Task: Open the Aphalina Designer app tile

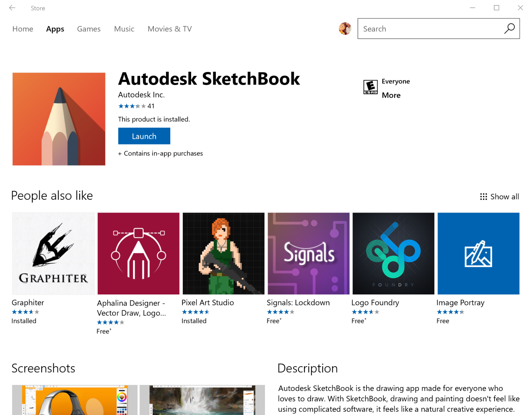Action: 138,253
